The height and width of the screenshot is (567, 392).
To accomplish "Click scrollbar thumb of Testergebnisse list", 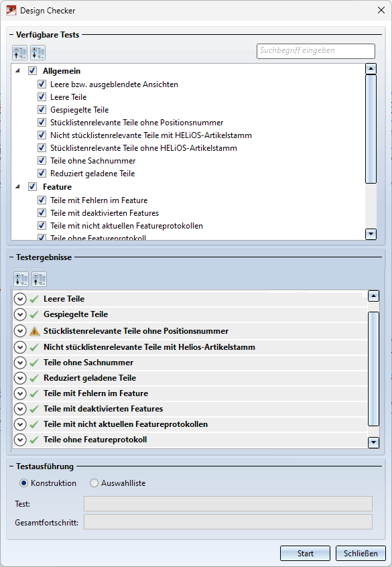I will click(x=373, y=369).
